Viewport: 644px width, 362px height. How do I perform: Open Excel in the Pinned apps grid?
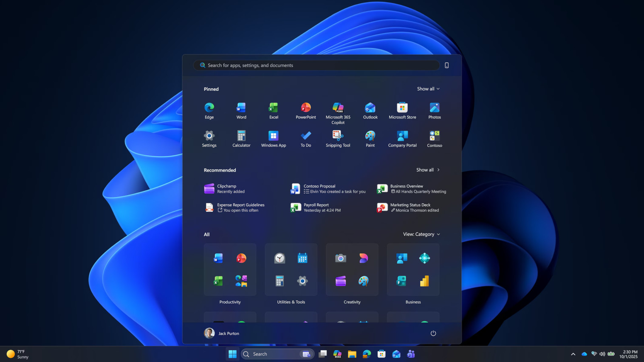pos(274,111)
